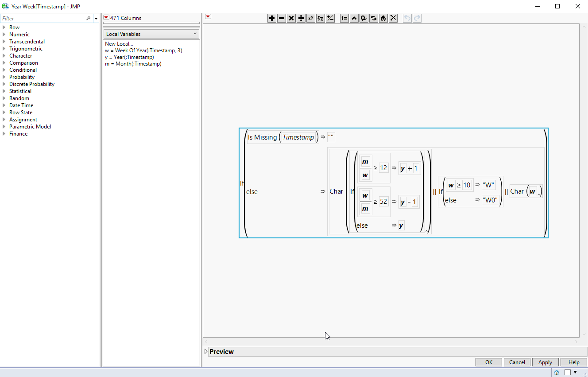This screenshot has height=377, width=588.
Task: Apply the x^y power operator icon
Action: pyautogui.click(x=310, y=18)
